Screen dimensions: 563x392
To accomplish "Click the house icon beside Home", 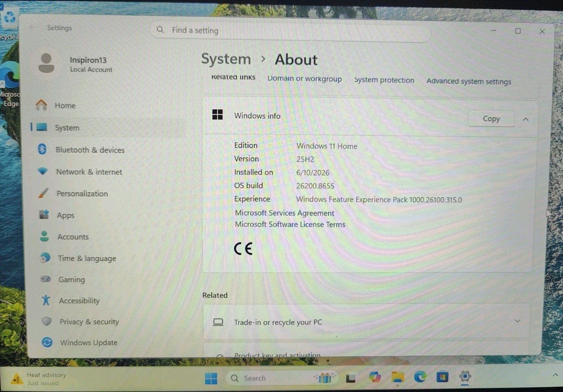I will point(41,105).
